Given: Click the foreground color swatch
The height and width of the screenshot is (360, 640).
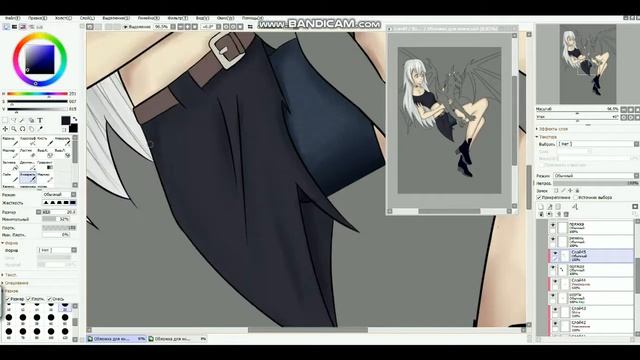Looking at the screenshot, I should click(x=65, y=120).
